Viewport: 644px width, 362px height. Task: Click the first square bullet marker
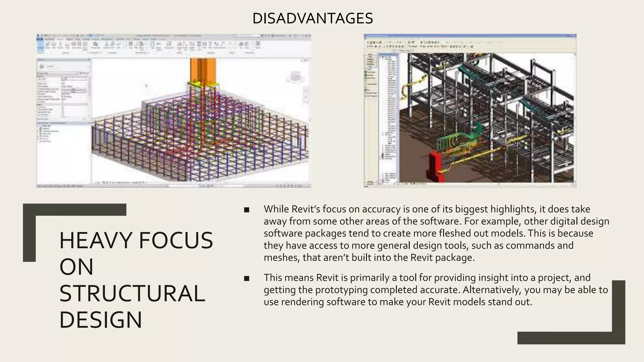(x=247, y=210)
